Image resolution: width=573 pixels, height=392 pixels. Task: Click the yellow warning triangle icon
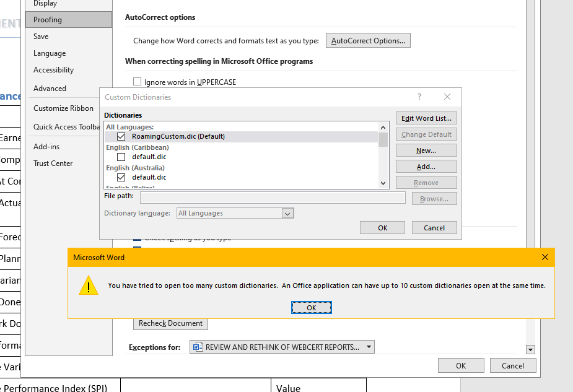89,285
